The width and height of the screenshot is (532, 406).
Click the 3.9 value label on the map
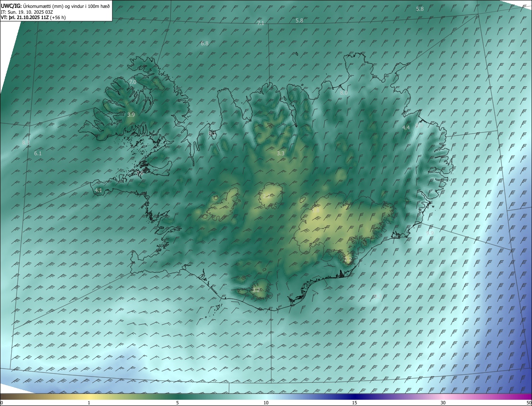(x=131, y=115)
